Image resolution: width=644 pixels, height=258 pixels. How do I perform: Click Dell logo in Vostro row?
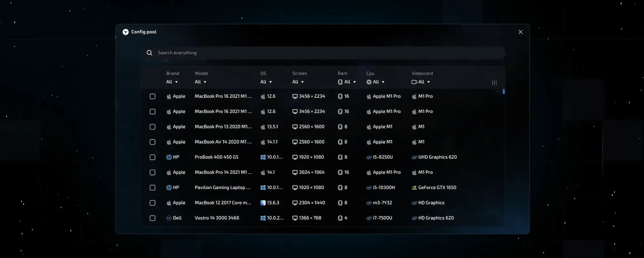click(x=169, y=218)
